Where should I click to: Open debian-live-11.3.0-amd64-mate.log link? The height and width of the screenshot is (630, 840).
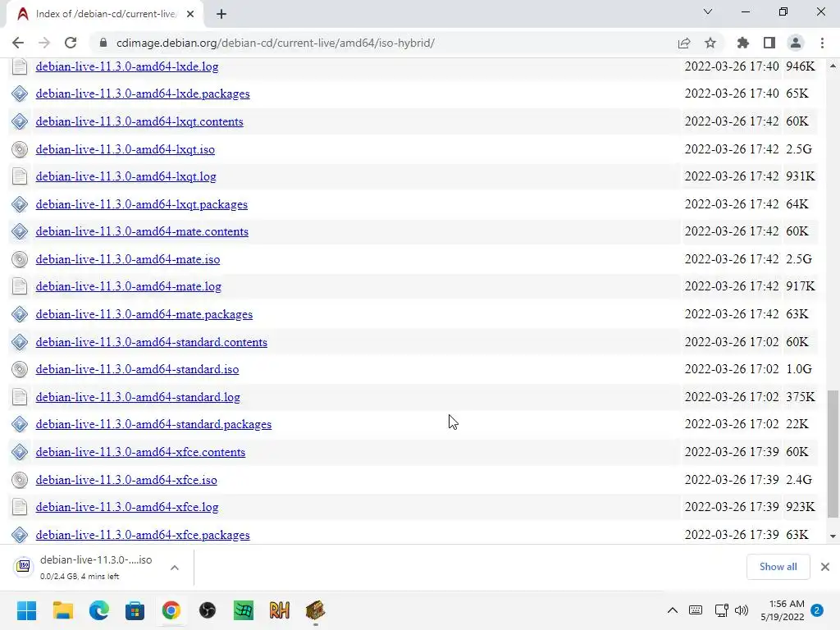(x=129, y=286)
